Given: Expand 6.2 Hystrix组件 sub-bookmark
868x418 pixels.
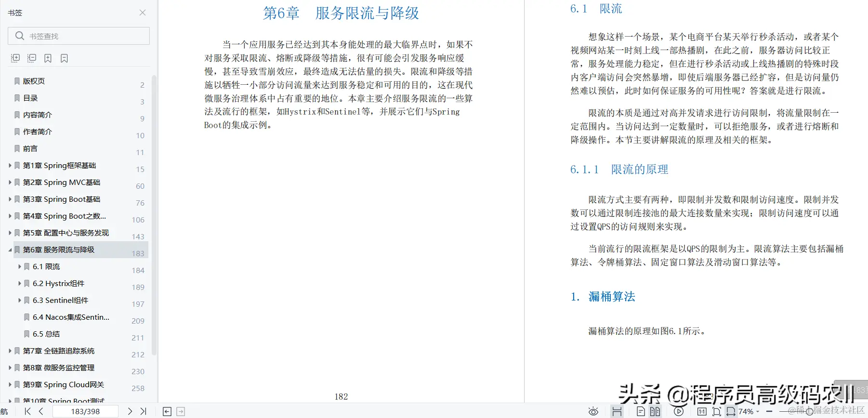Looking at the screenshot, I should [19, 283].
